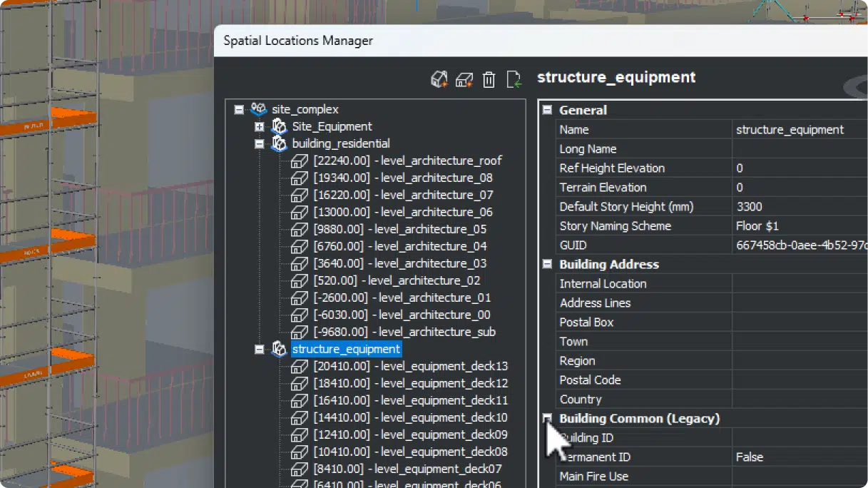Image resolution: width=868 pixels, height=488 pixels.
Task: Collapse the General properties section
Action: [546, 110]
